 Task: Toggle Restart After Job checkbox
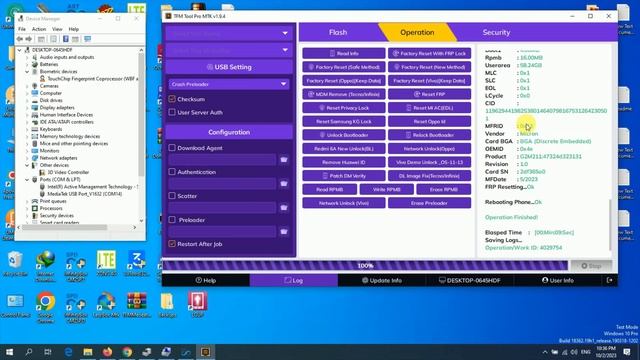[x=172, y=244]
